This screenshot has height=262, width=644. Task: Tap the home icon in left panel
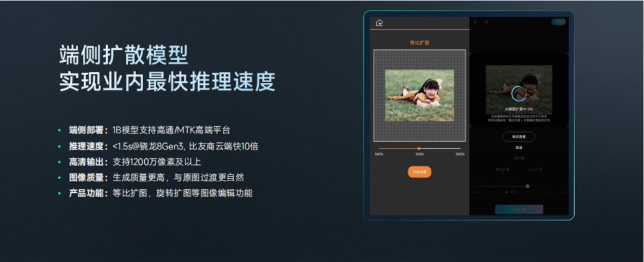379,23
